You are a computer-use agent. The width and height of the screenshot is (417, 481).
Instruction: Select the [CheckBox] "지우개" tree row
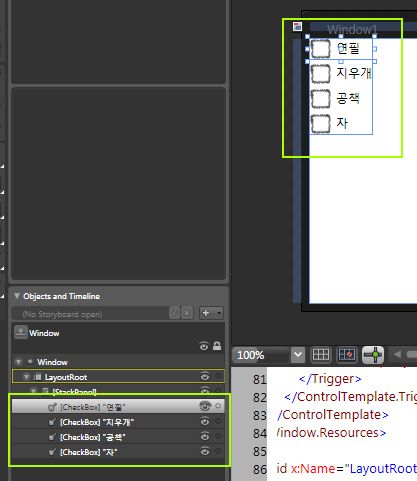click(x=118, y=422)
